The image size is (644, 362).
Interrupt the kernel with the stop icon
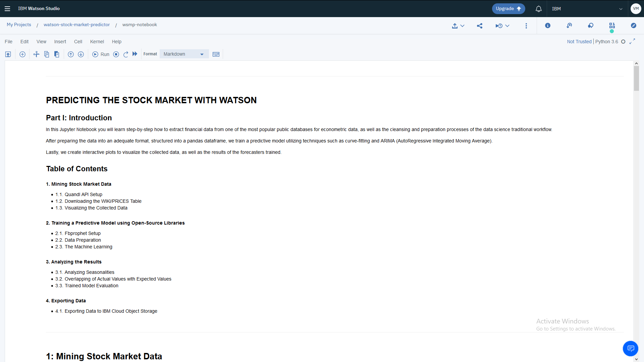coord(116,54)
